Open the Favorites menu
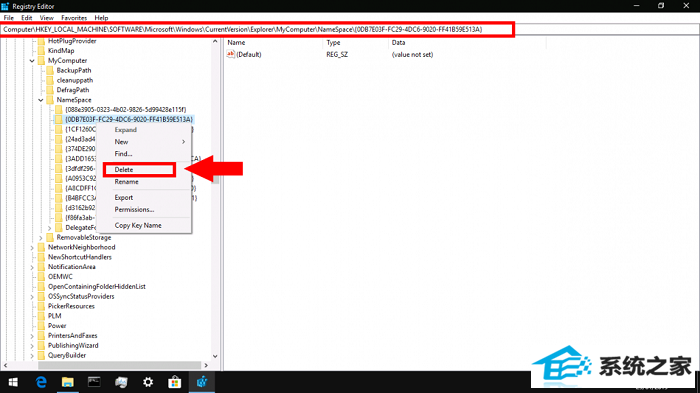This screenshot has height=393, width=700. (74, 18)
